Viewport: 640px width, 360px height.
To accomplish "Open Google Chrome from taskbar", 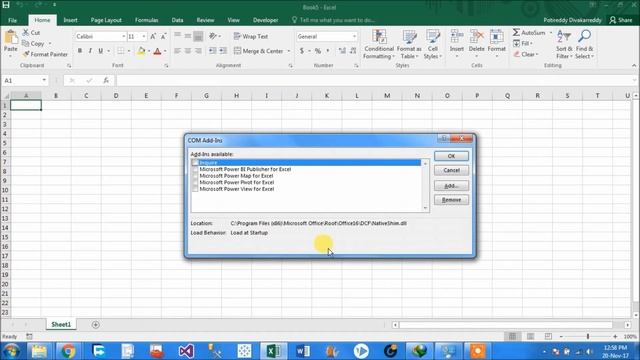I will [x=68, y=351].
